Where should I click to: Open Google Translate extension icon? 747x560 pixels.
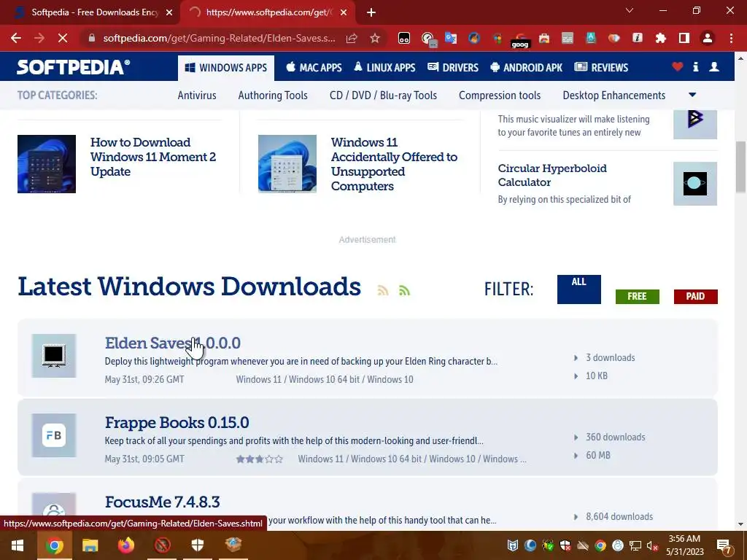coord(450,38)
